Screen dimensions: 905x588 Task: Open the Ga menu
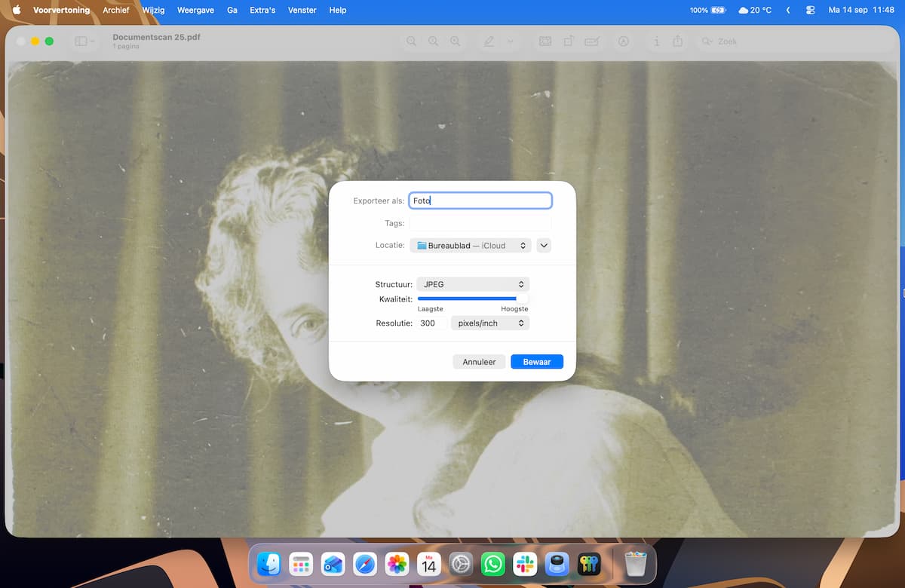[x=232, y=11]
